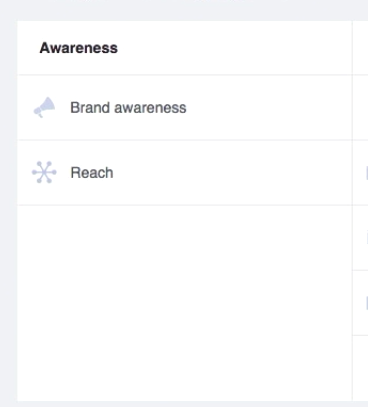Click the next column's cell beside Brand awareness
The image size is (368, 407).
tap(361, 108)
